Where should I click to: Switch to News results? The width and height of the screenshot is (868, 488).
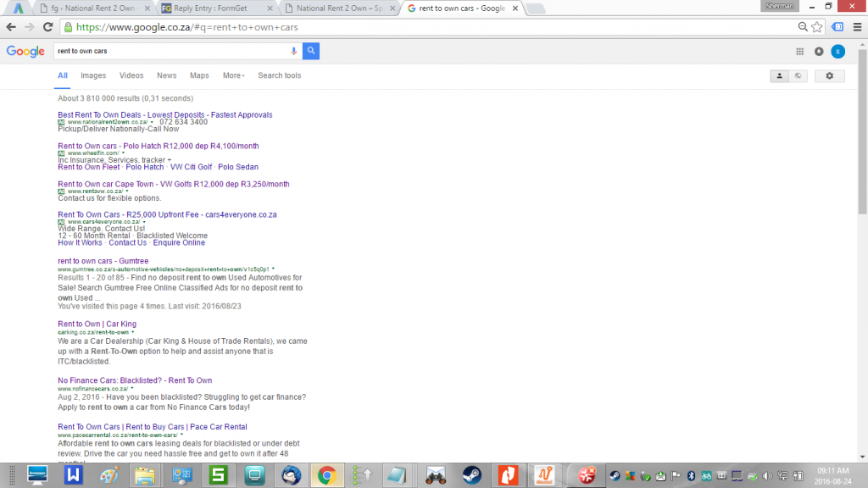167,75
